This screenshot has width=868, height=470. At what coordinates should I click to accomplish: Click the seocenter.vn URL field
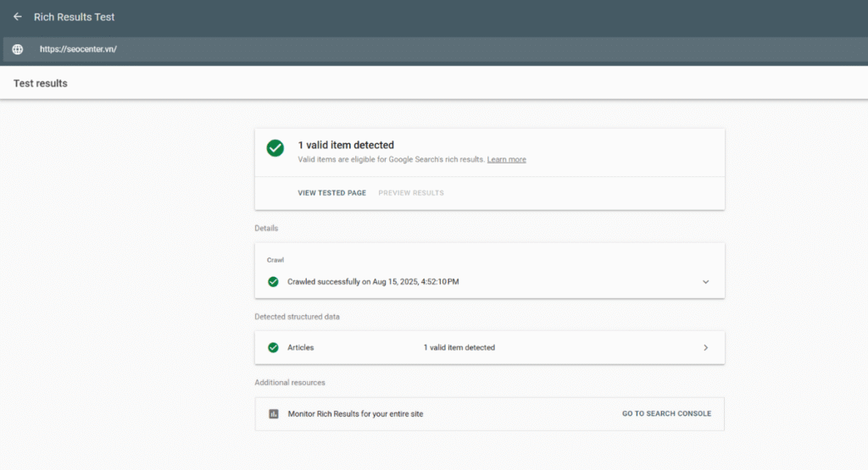coord(78,49)
